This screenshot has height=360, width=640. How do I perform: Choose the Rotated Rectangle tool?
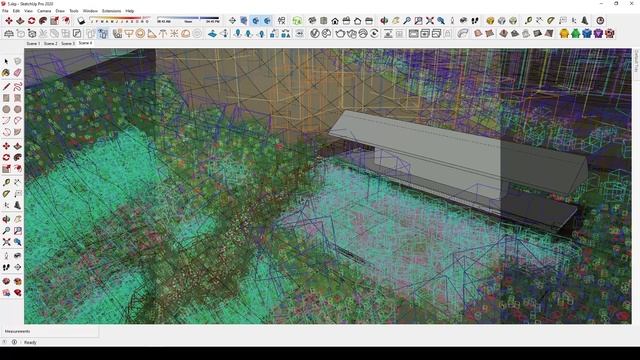pos(17,98)
